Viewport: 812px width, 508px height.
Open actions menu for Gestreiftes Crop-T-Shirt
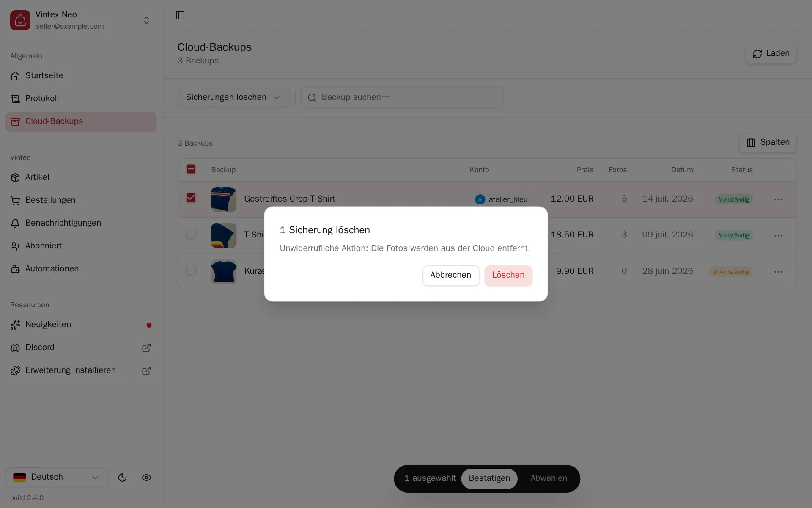click(x=778, y=199)
